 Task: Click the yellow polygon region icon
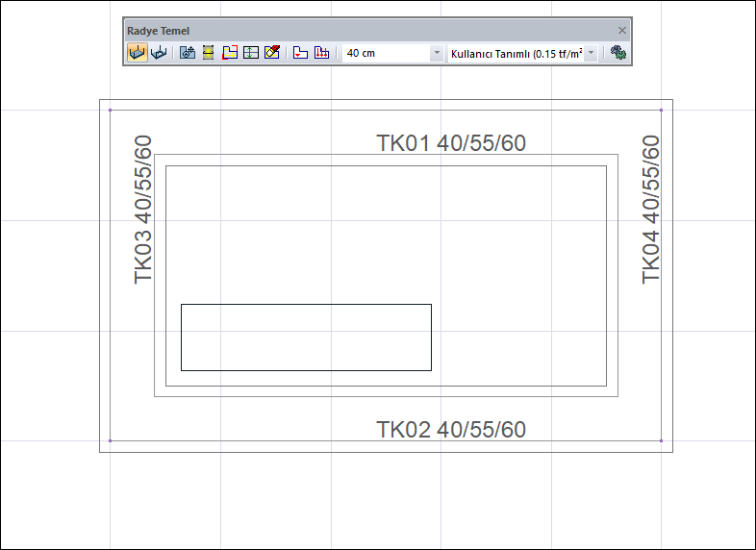[x=230, y=53]
